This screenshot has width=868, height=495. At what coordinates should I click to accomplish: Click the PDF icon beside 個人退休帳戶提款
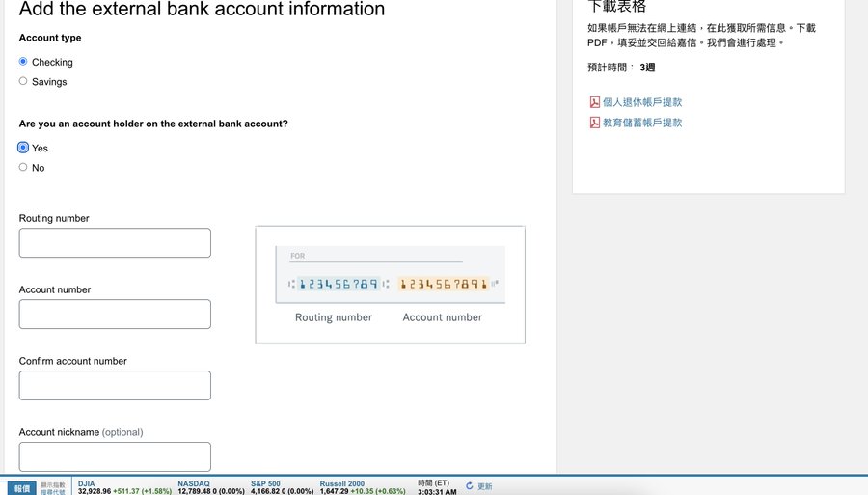(x=594, y=102)
